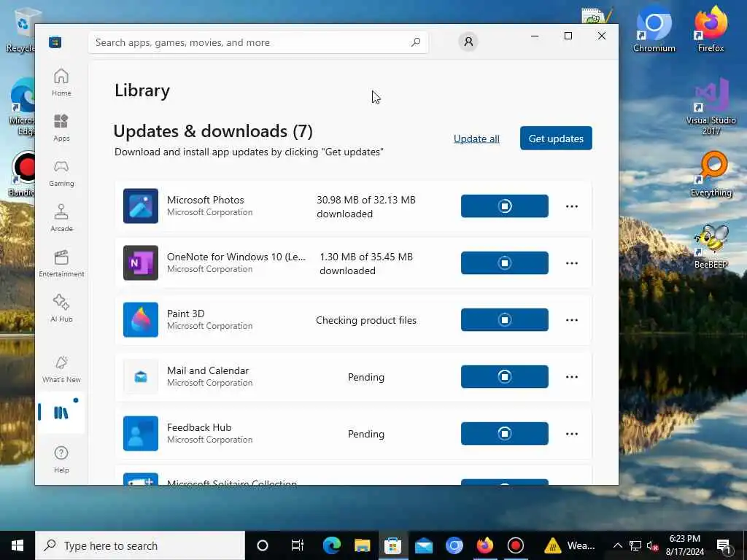Click the Microsoft Store logo icon
This screenshot has height=560, width=747.
click(55, 42)
